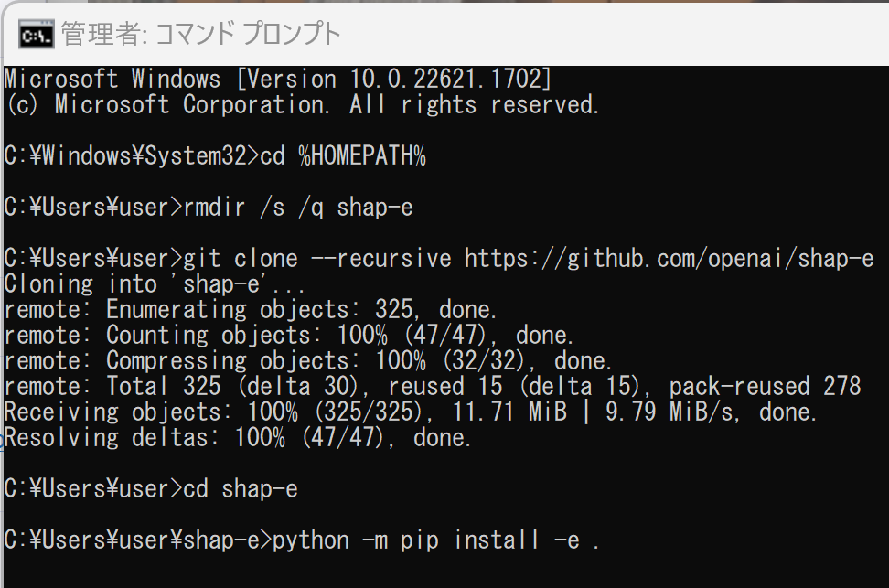Viewport: 889px width, 588px height.
Task: Click the git clone --recursive text
Action: (317, 259)
